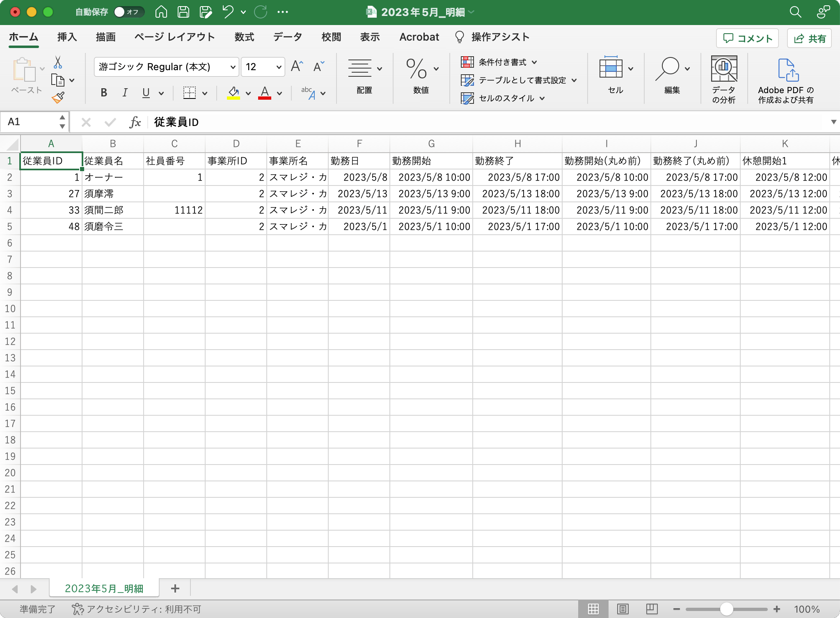840x618 pixels.
Task: Switch to the normal view toggle in status bar
Action: pyautogui.click(x=593, y=609)
